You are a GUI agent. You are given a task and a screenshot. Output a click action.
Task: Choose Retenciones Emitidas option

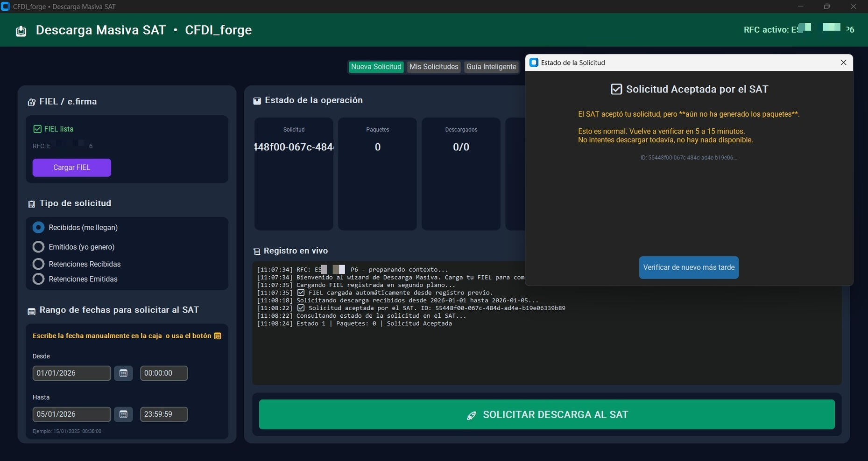[75, 279]
